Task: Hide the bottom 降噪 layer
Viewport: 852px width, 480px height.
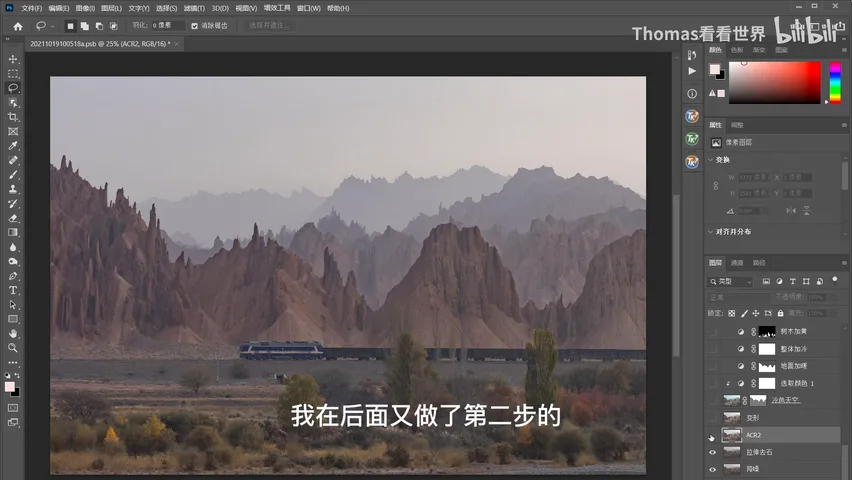Action: pos(712,469)
